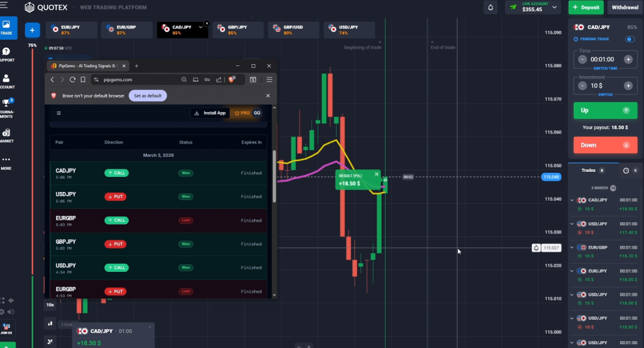The image size is (644, 348).
Task: Open the CAD/JPY tab dropdown arrow
Action: click(x=201, y=27)
